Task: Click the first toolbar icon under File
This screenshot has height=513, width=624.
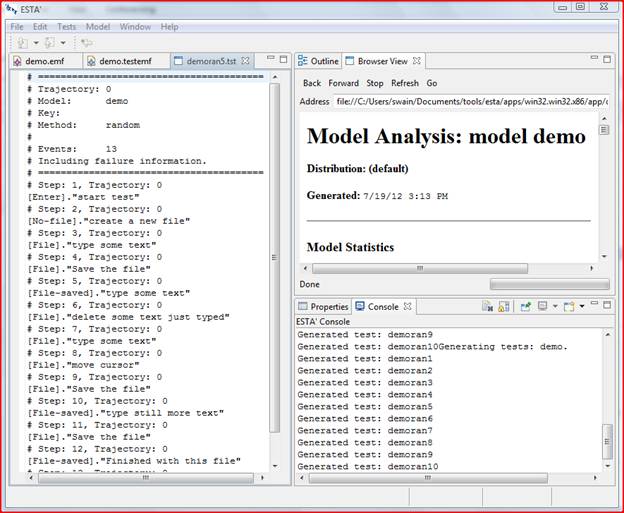Action: [21, 43]
